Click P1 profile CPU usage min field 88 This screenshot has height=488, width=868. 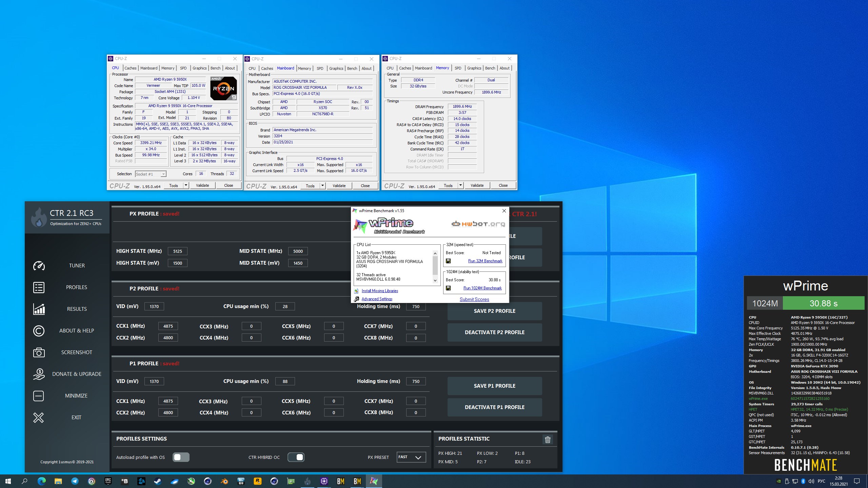point(285,381)
